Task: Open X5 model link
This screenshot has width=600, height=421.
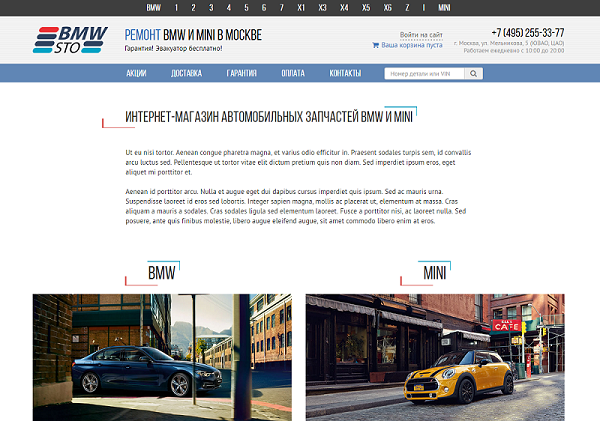Action: [x=366, y=8]
